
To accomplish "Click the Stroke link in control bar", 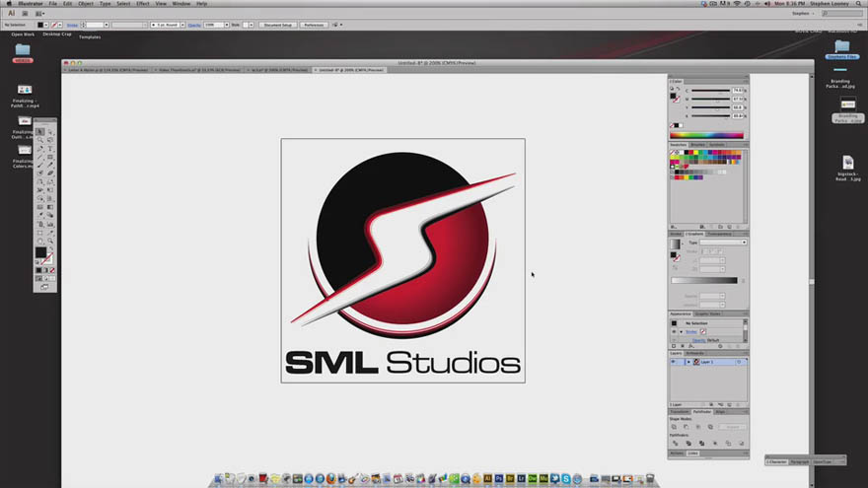I will 72,25.
